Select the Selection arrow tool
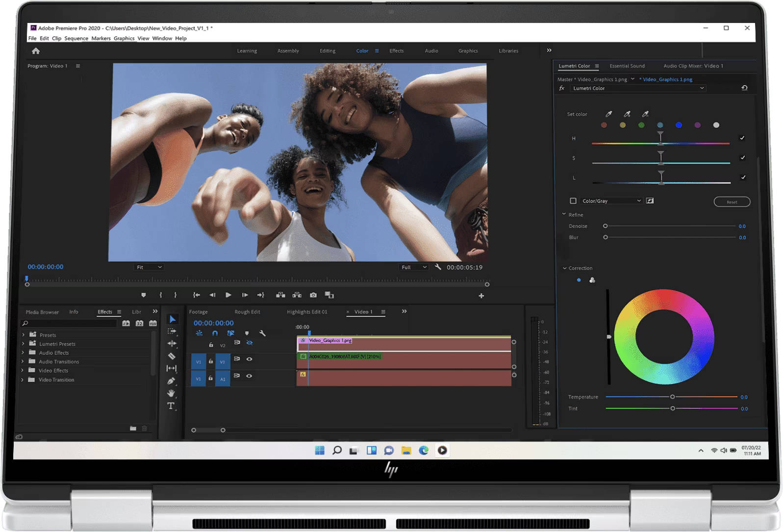 click(172, 319)
